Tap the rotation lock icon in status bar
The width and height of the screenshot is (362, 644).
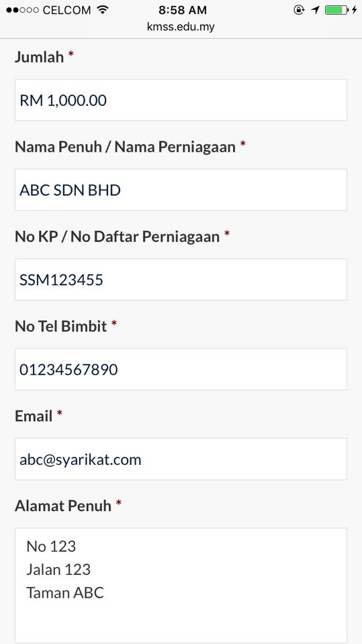pyautogui.click(x=299, y=10)
